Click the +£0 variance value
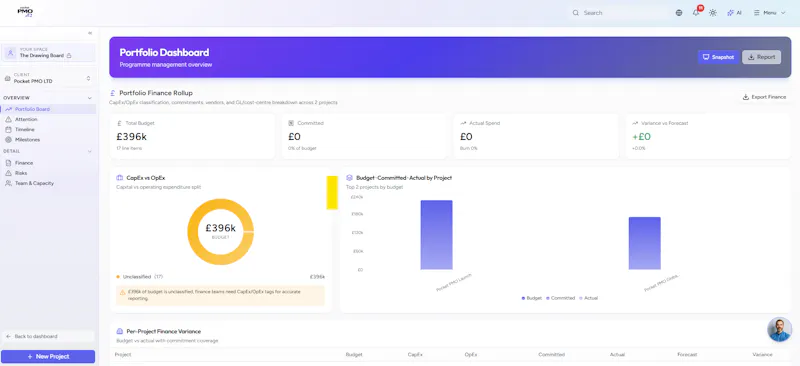 tap(641, 136)
